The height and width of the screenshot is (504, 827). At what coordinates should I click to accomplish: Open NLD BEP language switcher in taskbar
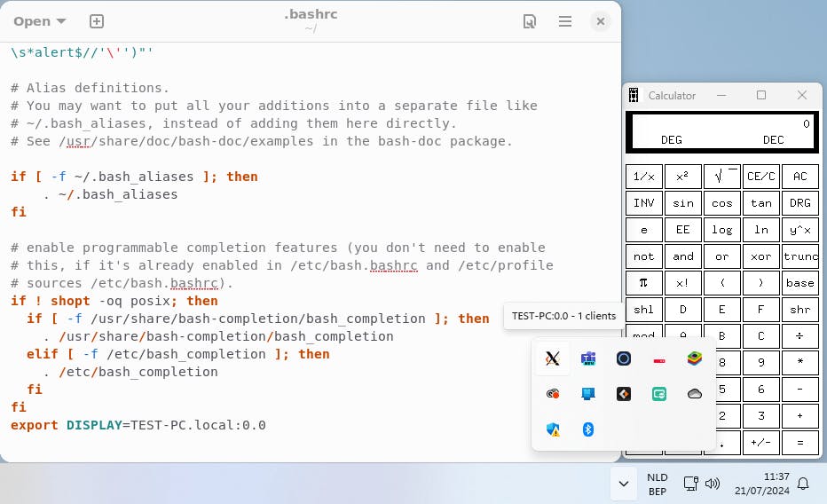658,484
